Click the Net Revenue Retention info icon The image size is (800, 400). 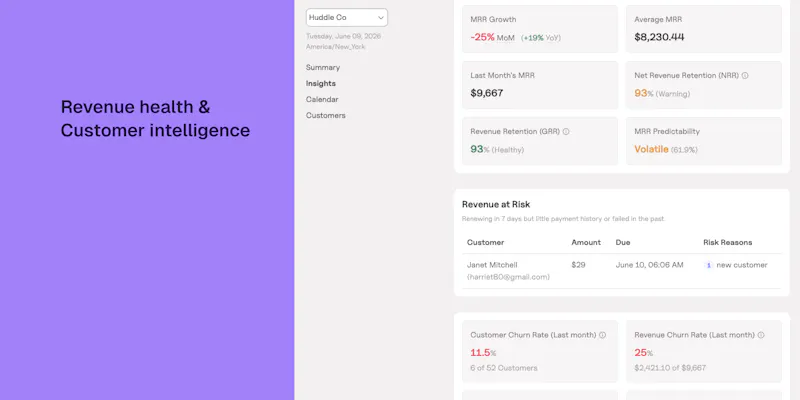745,76
